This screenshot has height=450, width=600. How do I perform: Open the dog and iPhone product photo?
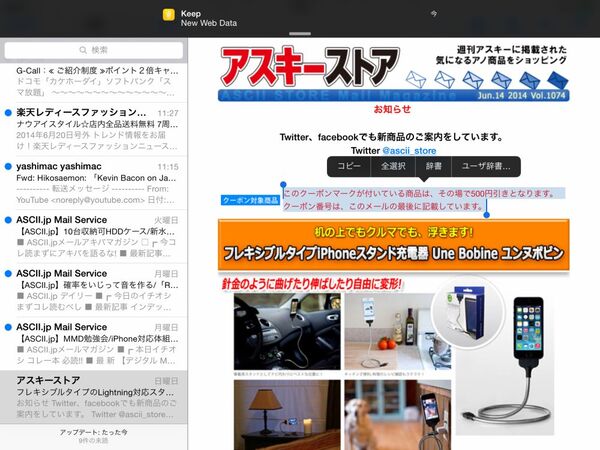(398, 415)
